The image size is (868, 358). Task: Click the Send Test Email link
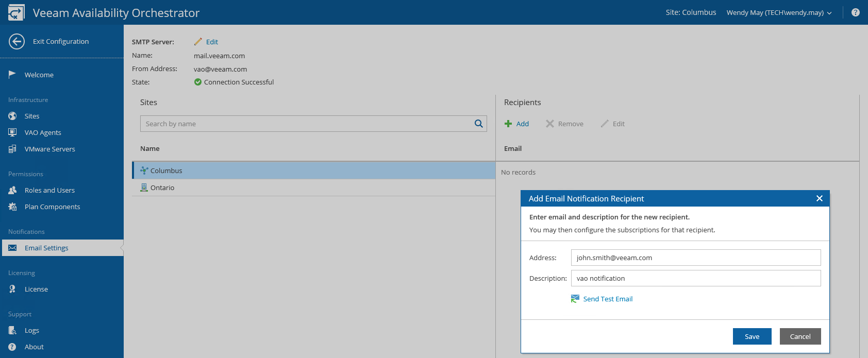coord(608,299)
